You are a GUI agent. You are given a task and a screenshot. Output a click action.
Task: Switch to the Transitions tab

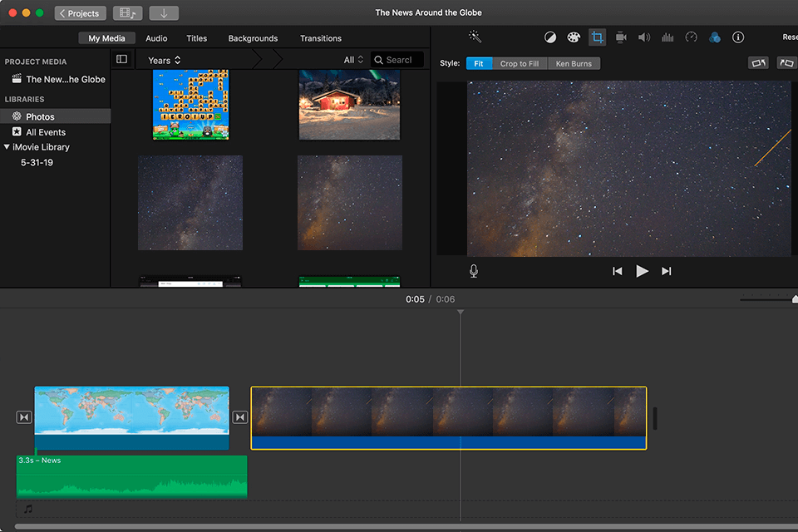321,38
